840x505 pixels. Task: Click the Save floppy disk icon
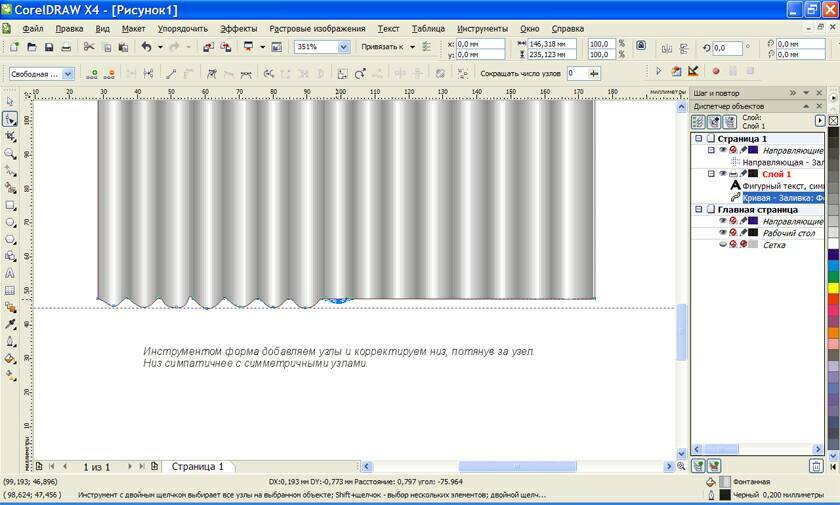pos(49,47)
